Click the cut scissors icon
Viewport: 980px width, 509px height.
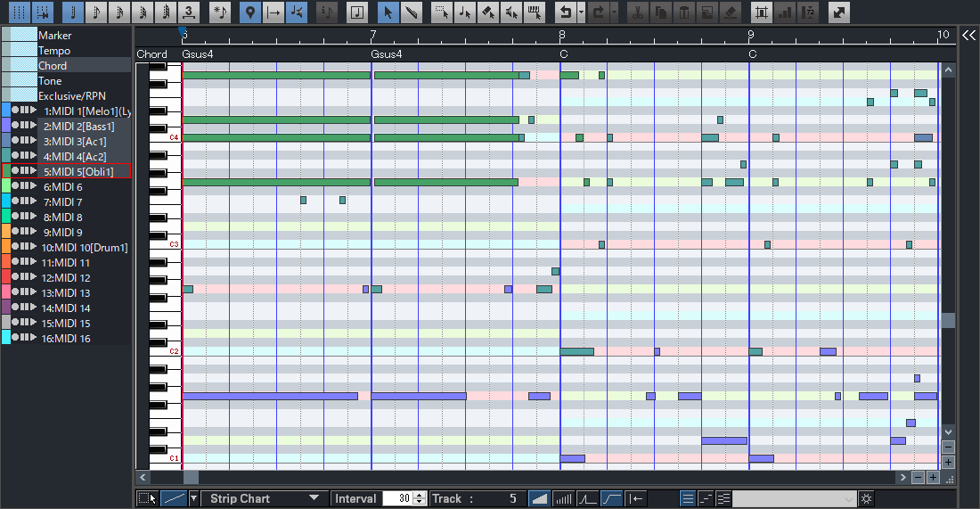tap(638, 12)
